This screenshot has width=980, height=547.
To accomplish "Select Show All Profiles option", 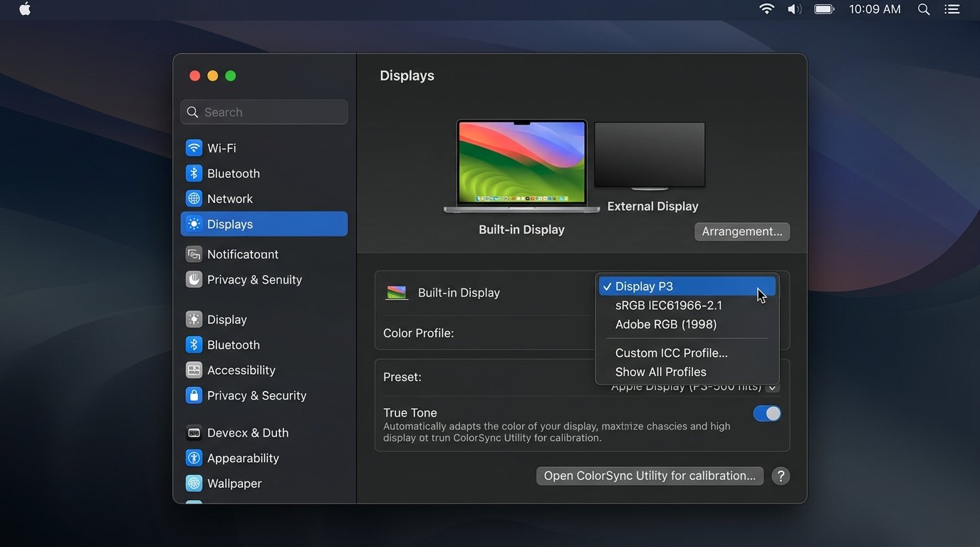I will pos(687,372).
